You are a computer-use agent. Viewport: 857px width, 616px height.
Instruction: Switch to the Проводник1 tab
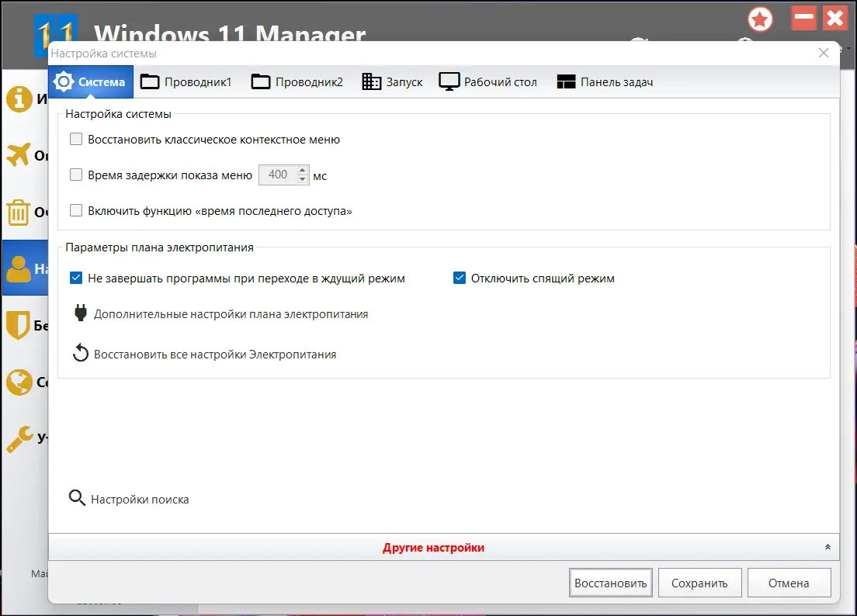[186, 82]
